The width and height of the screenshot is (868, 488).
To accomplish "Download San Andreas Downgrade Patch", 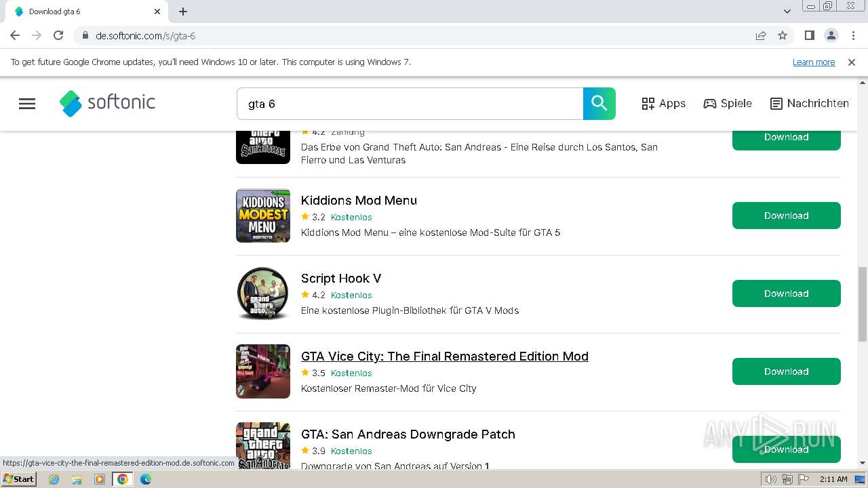I will (x=787, y=449).
